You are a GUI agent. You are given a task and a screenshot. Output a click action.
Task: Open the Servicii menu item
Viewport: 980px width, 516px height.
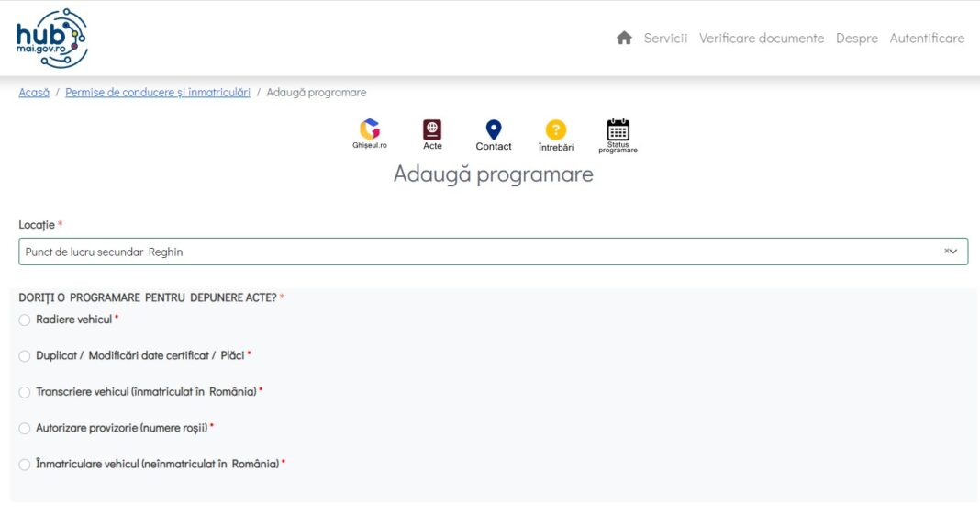point(665,38)
